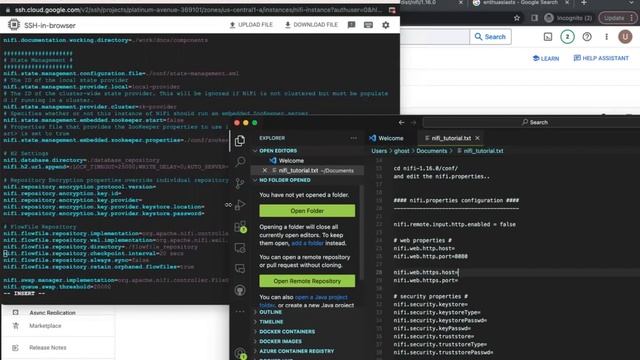
Task: Click the 'add a folder' link
Action: [307, 243]
